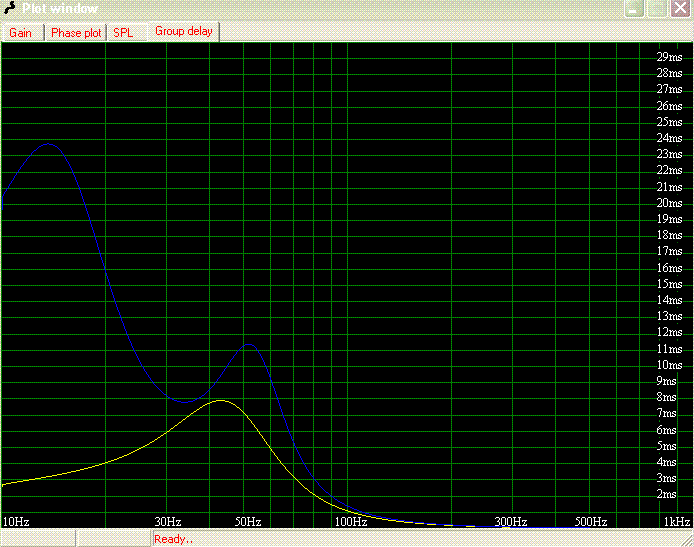
Task: Click the 2ms axis label
Action: click(666, 494)
